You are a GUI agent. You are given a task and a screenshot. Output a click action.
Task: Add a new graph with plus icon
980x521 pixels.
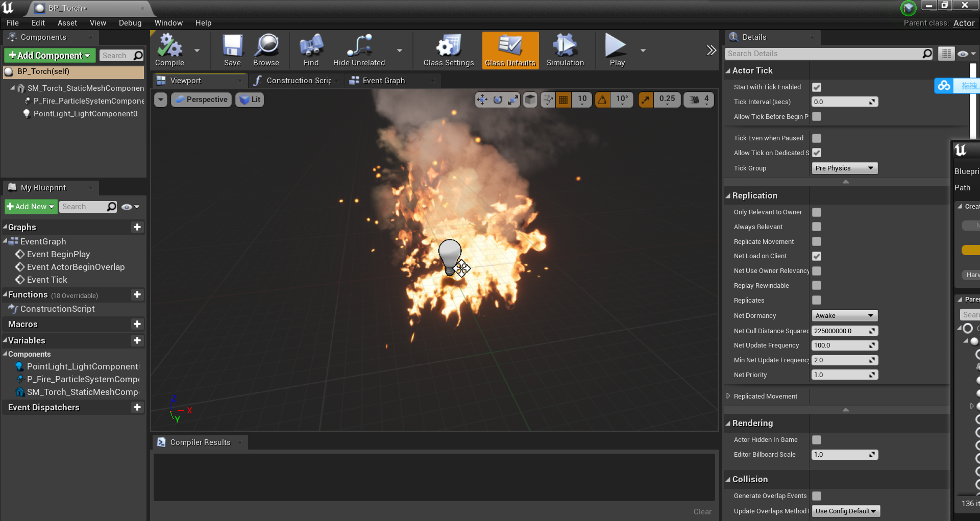pyautogui.click(x=137, y=227)
